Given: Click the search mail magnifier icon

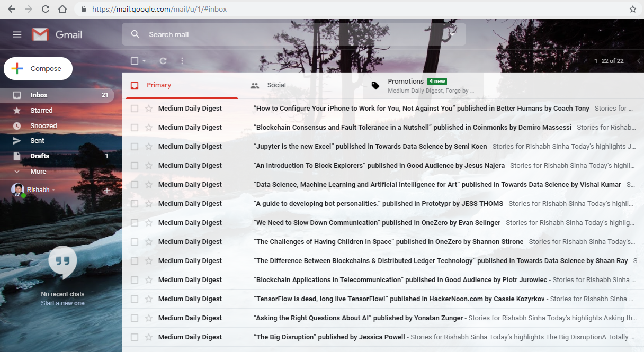Looking at the screenshot, I should pos(135,34).
